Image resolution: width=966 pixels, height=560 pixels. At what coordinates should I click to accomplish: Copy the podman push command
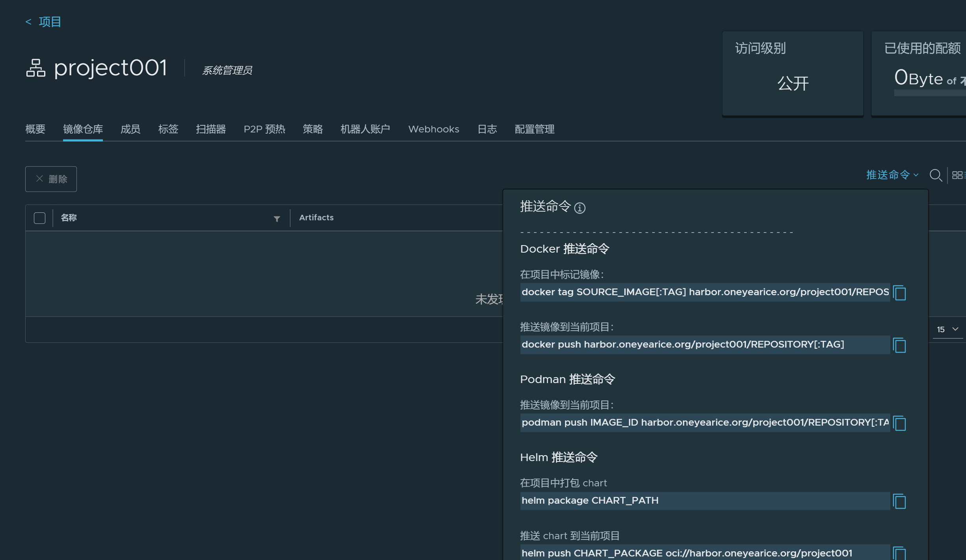899,423
